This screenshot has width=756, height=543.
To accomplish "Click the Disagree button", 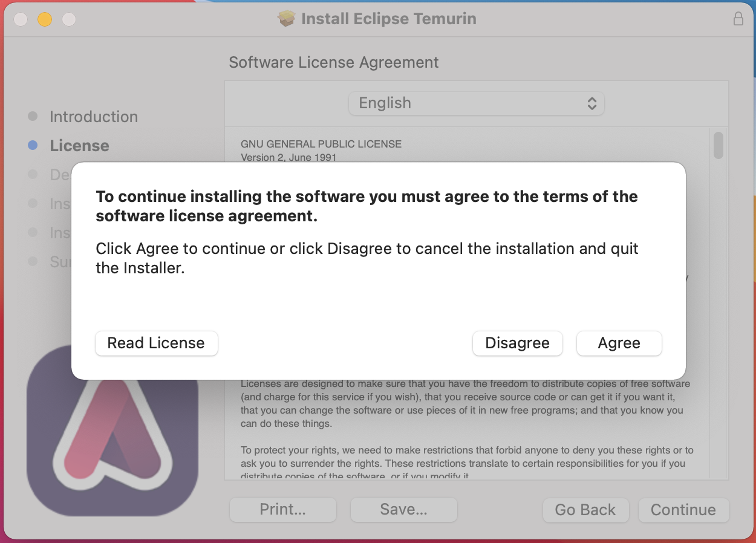I will pyautogui.click(x=518, y=343).
